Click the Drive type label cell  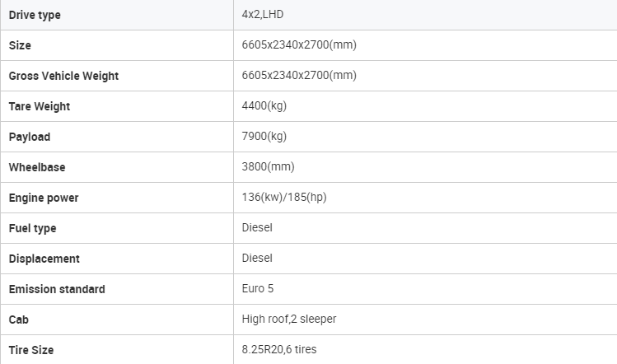click(117, 15)
